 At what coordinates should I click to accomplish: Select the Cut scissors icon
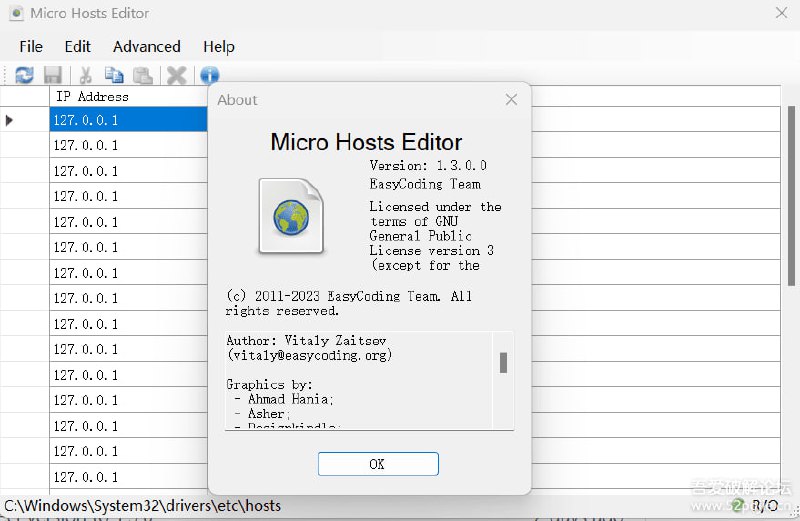85,75
